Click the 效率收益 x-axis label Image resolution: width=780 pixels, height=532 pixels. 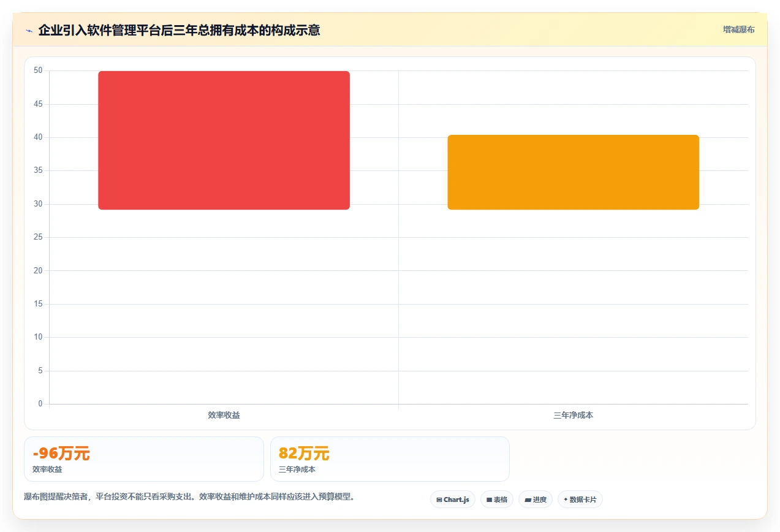click(224, 416)
